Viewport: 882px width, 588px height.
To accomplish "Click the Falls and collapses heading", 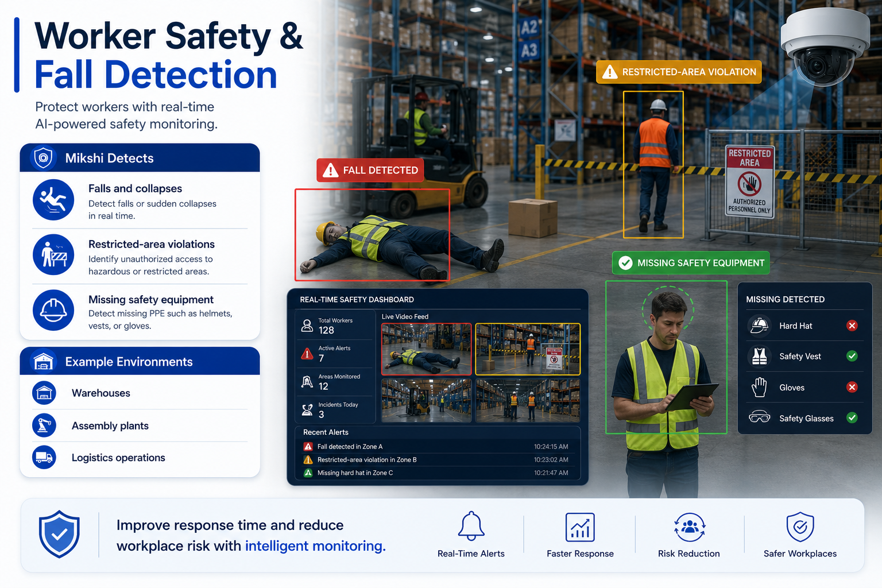I will (x=135, y=188).
